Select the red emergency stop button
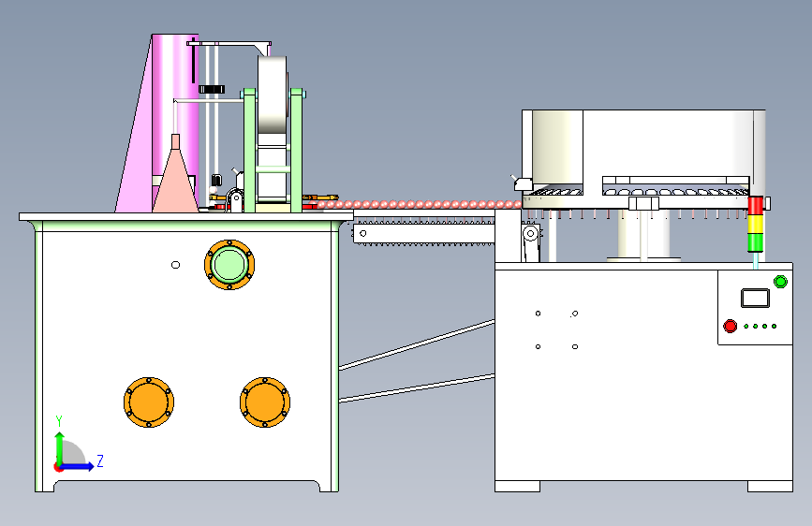The height and width of the screenshot is (526, 812). 731,326
